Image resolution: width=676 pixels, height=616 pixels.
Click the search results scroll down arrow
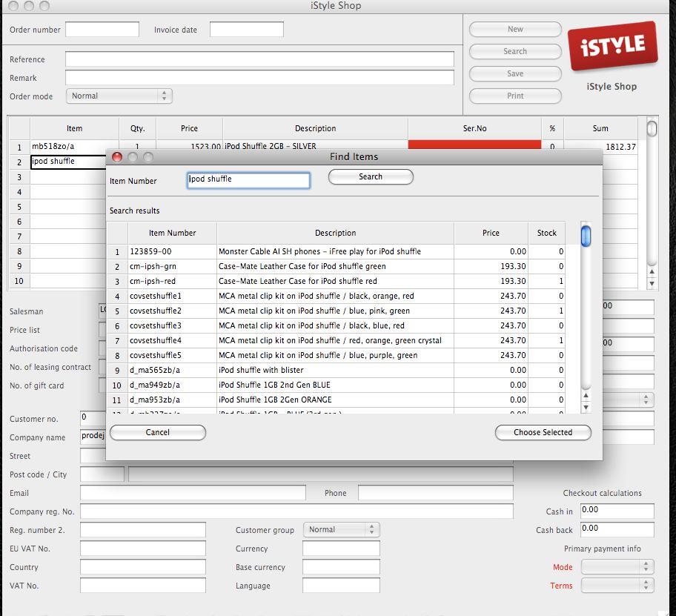(586, 408)
